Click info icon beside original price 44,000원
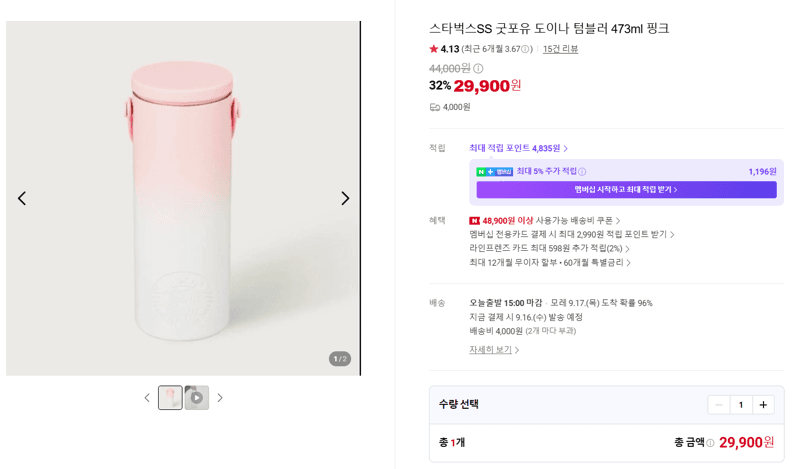The height and width of the screenshot is (469, 800). coord(478,68)
